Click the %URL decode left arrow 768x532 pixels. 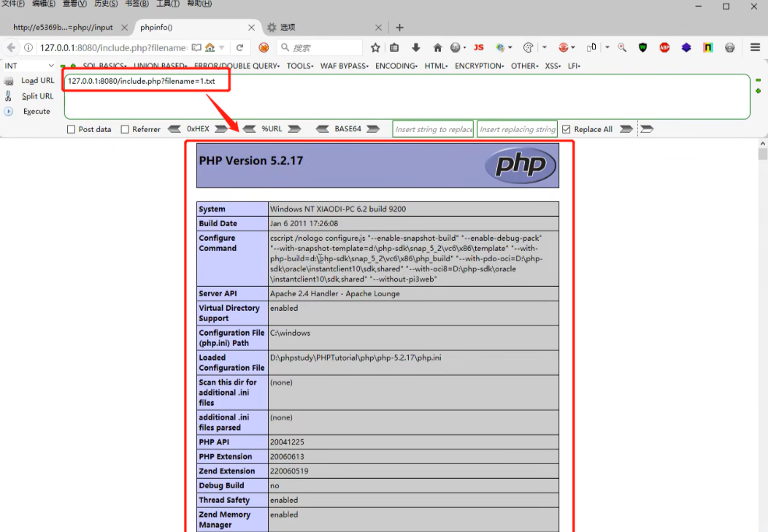[249, 128]
